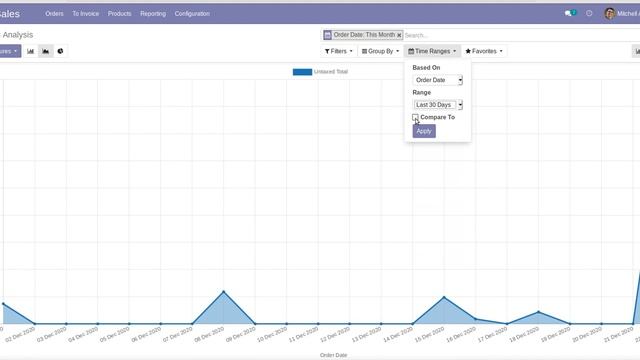Open the conversations chat icon
The height and width of the screenshot is (360, 640).
pyautogui.click(x=570, y=13)
